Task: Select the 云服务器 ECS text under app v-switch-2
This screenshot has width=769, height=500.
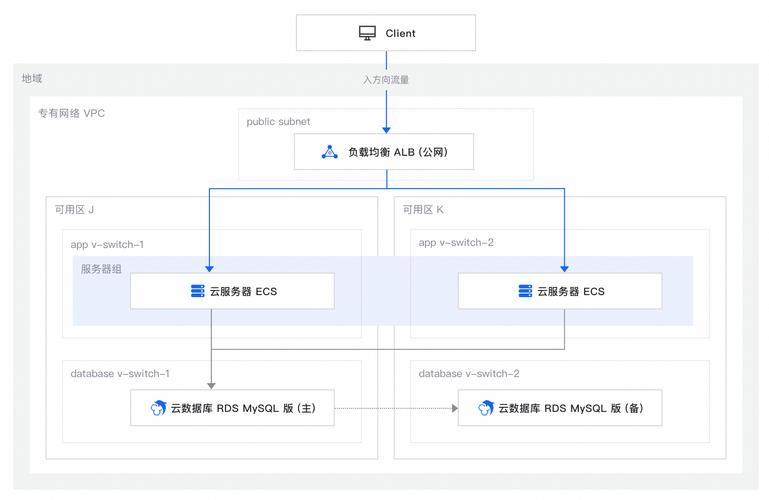Action: pyautogui.click(x=570, y=291)
